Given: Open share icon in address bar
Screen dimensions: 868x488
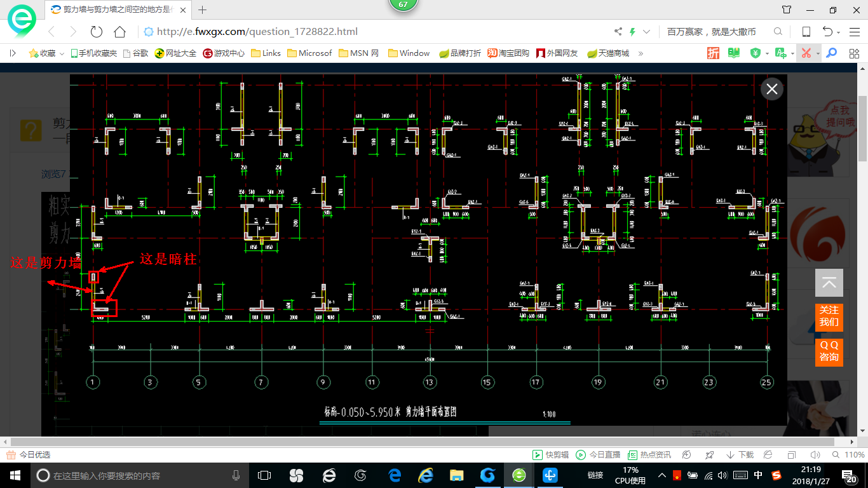Looking at the screenshot, I should point(618,32).
